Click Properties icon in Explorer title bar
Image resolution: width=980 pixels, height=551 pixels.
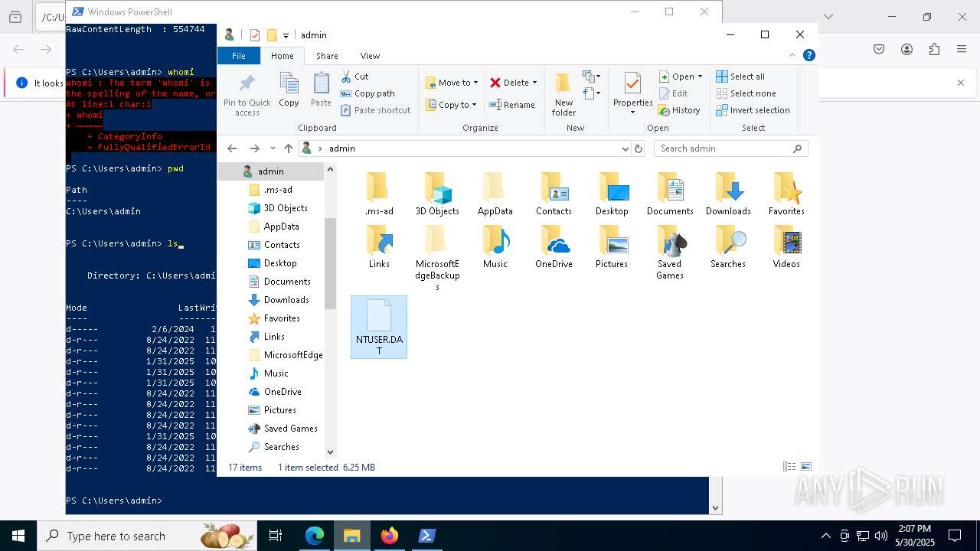tap(255, 35)
